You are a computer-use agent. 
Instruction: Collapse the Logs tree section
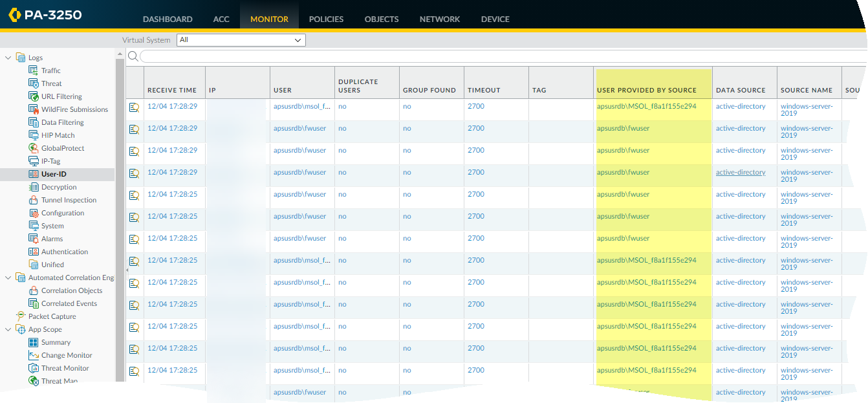tap(8, 58)
